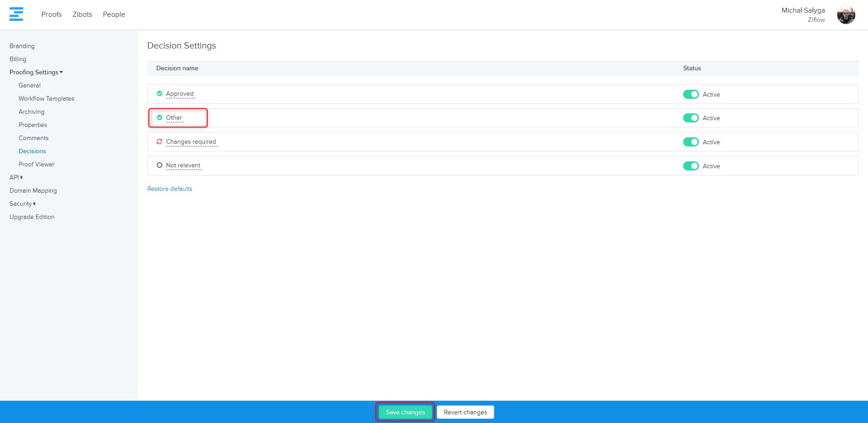Click the Ziflow logo icon
868x423 pixels.
click(x=16, y=14)
